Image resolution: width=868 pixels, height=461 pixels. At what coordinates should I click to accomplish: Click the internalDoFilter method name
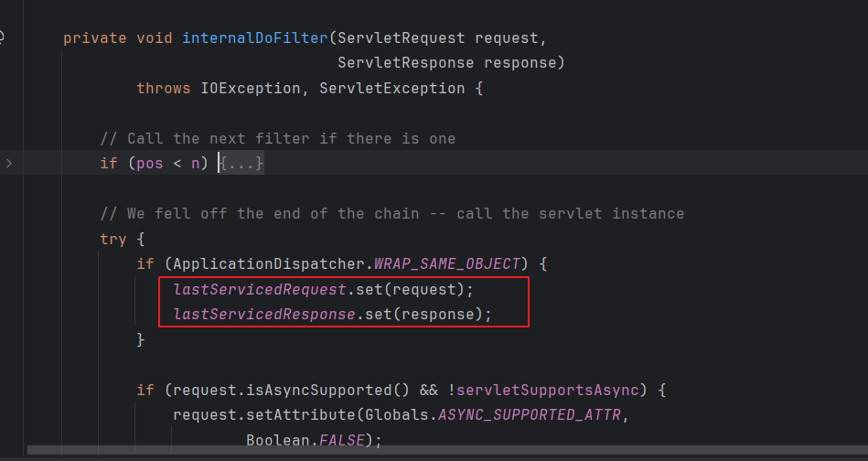click(254, 38)
